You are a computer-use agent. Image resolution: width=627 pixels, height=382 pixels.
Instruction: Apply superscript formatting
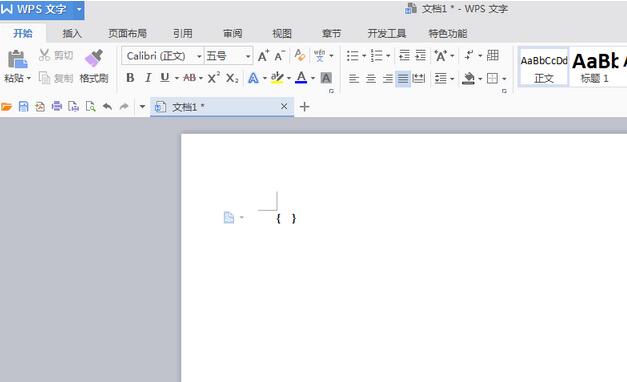pos(214,78)
